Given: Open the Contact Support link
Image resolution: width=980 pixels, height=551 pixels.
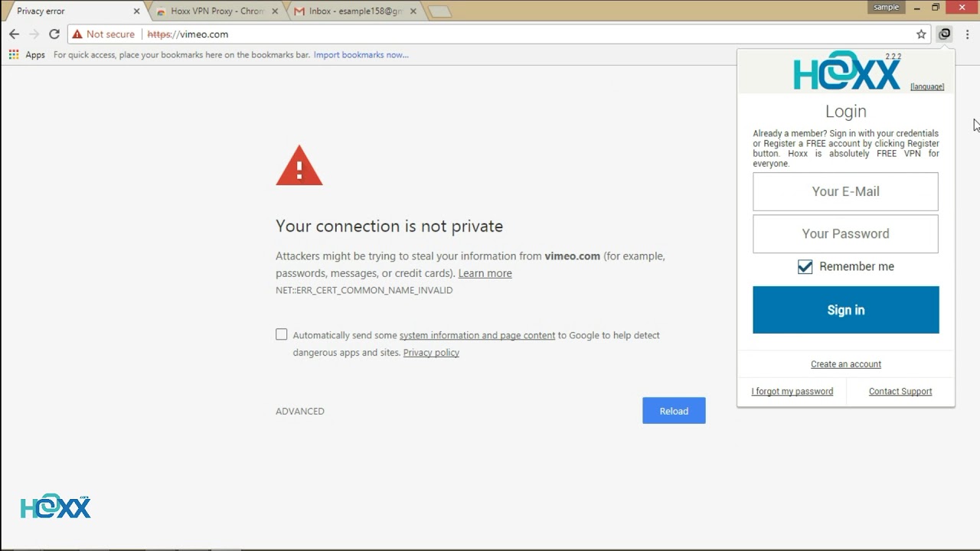Looking at the screenshot, I should tap(900, 391).
